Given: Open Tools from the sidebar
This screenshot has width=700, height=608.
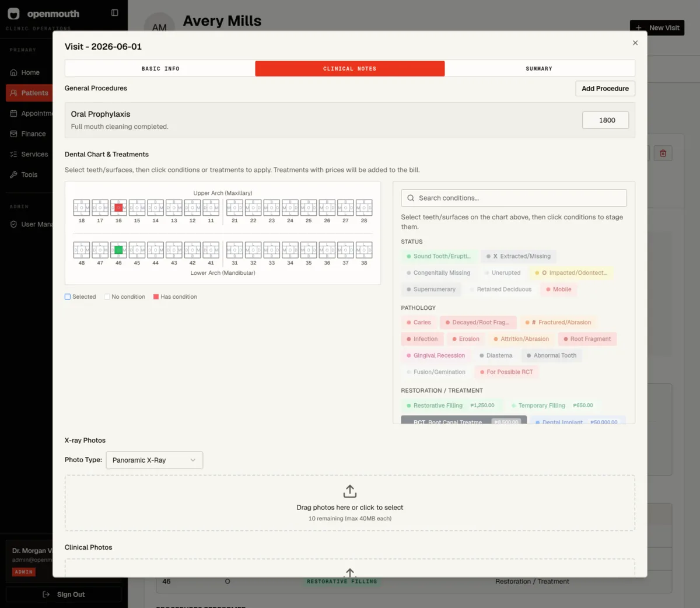Looking at the screenshot, I should point(29,174).
